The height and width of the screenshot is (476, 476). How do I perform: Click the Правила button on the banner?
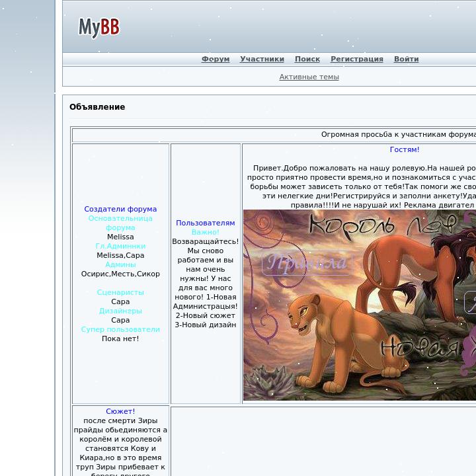(307, 262)
